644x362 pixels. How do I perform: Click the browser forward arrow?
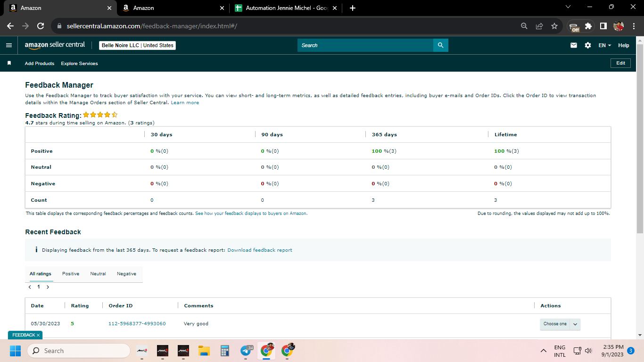coord(25,26)
